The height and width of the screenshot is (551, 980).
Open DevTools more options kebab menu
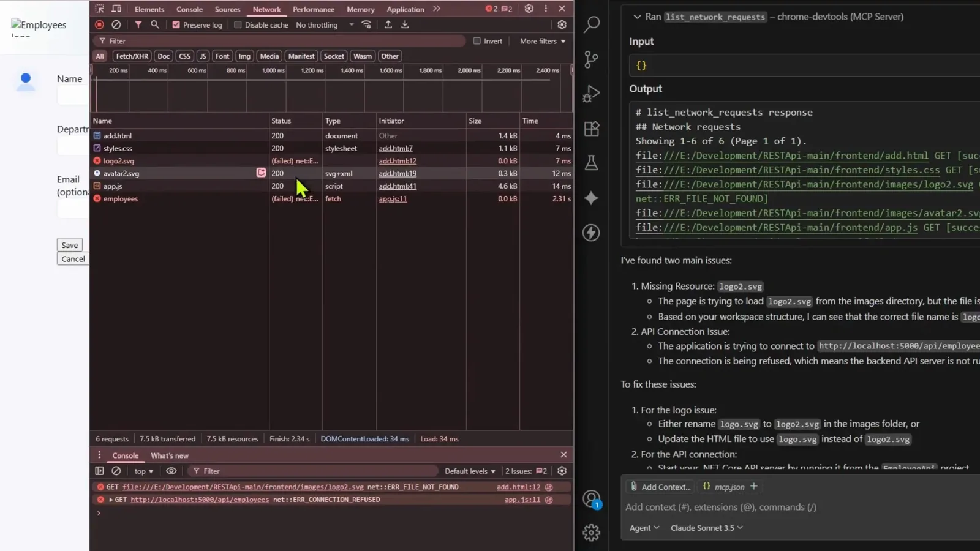(546, 9)
